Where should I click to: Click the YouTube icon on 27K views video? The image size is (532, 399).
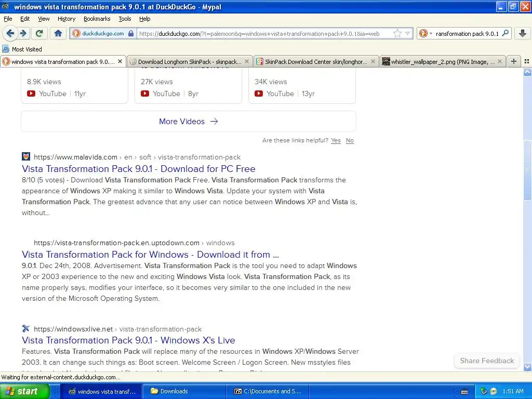(145, 94)
